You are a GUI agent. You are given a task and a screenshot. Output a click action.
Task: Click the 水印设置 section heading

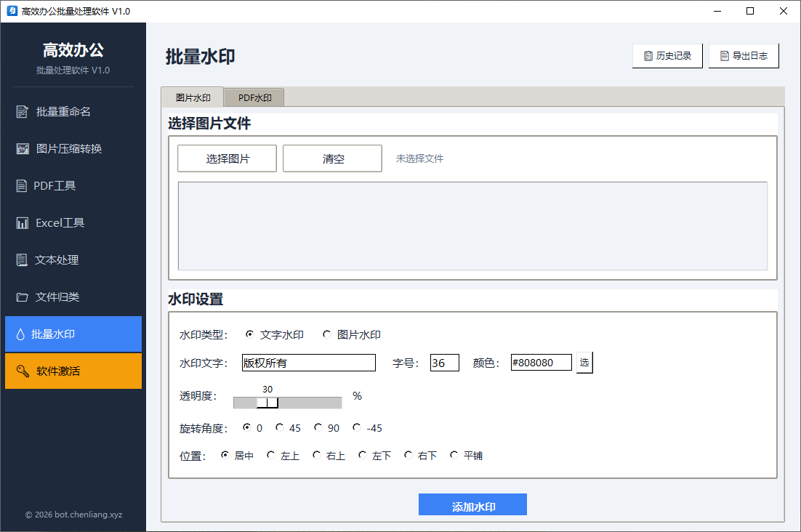pos(196,299)
